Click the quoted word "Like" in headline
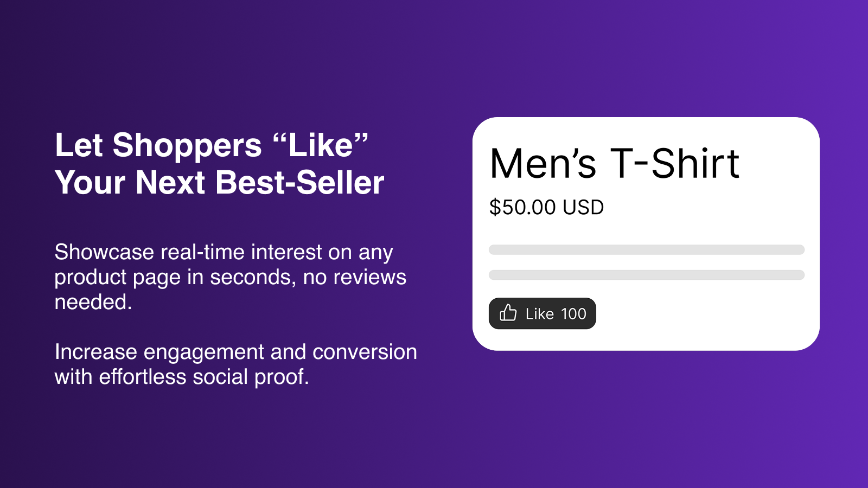Image resolution: width=868 pixels, height=488 pixels. pyautogui.click(x=321, y=145)
